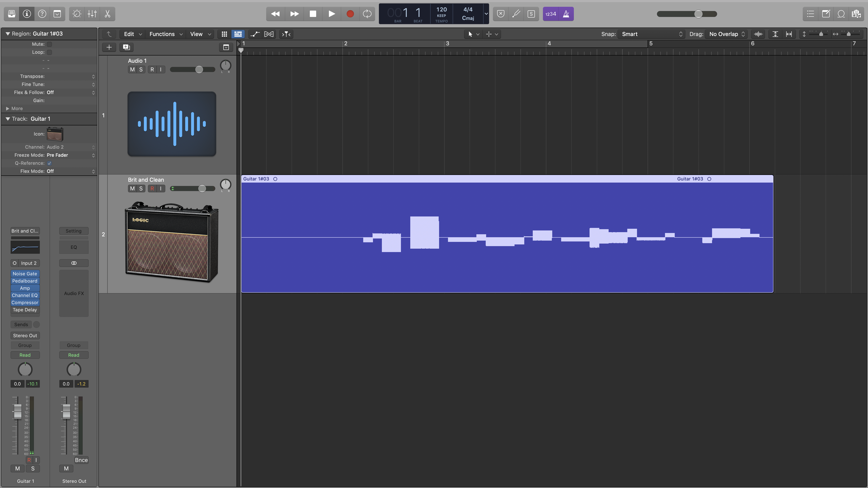
Task: Open the Loop Browser icon
Action: pos(841,14)
